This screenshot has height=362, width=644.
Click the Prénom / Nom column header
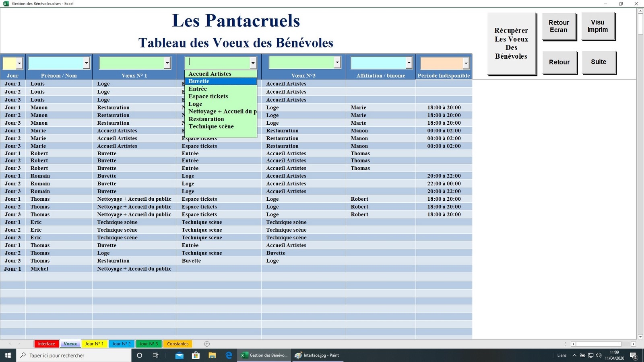tap(59, 76)
